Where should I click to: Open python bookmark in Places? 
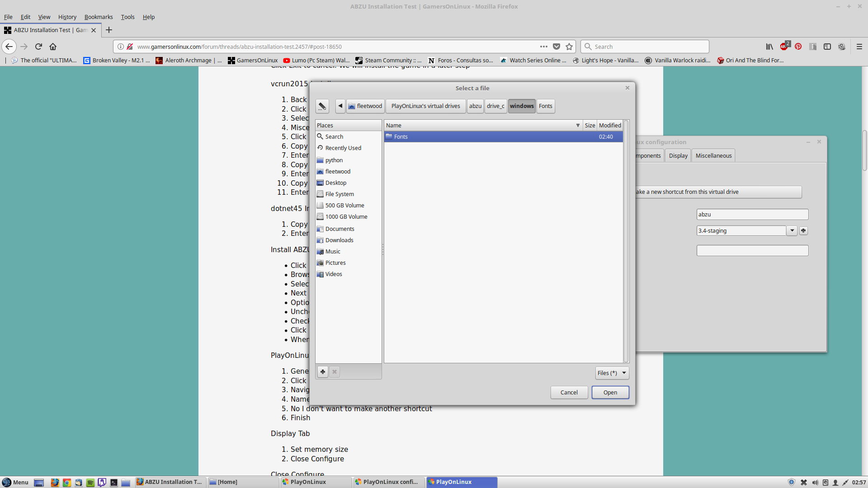348,160
